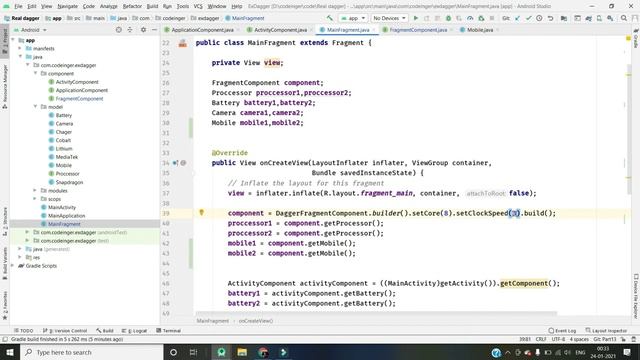The width and height of the screenshot is (640, 360).
Task: Click the yellow lightbulb on line 39
Action: pyautogui.click(x=201, y=212)
